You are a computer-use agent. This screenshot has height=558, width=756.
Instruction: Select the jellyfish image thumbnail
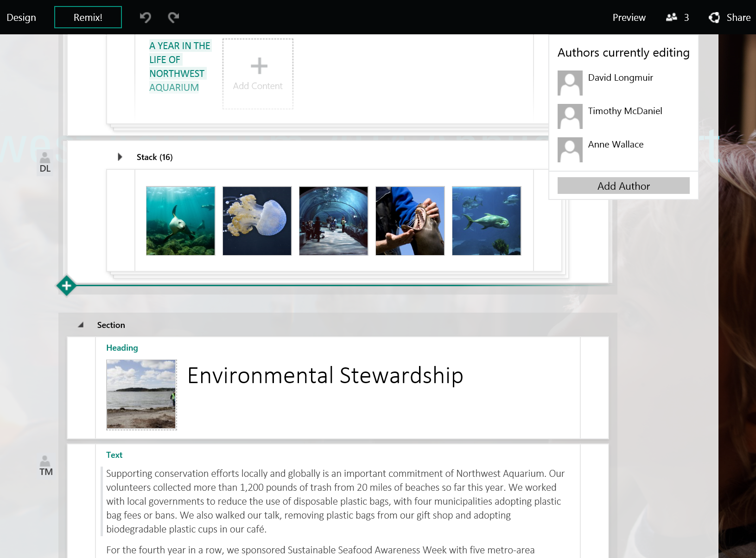coord(257,221)
